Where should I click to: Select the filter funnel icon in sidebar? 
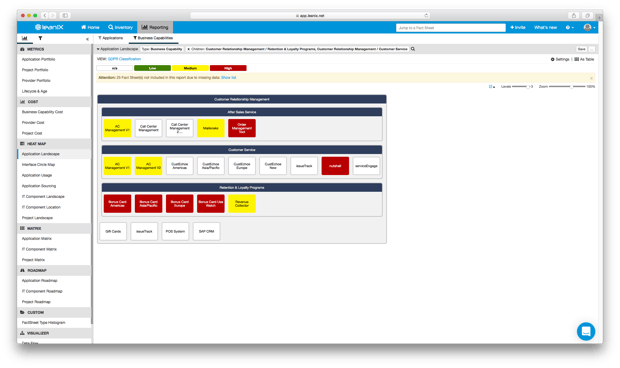tap(40, 38)
